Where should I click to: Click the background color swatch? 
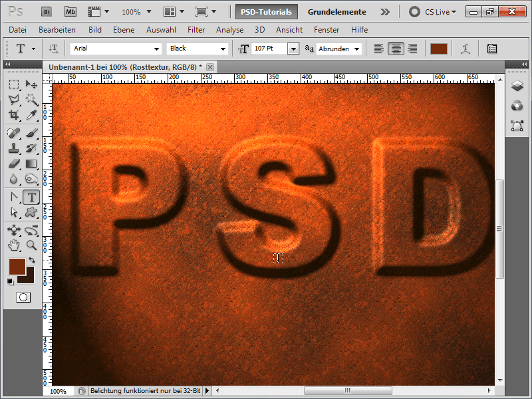pos(29,278)
